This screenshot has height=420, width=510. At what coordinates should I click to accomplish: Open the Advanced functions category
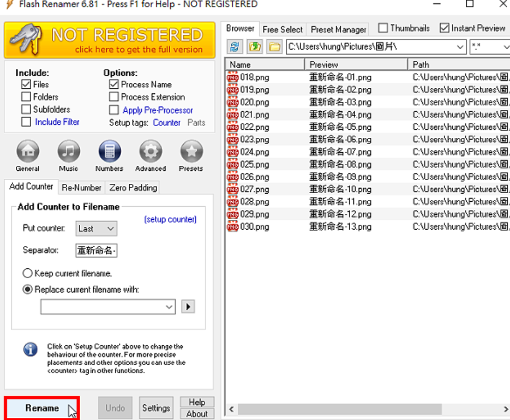pyautogui.click(x=151, y=151)
